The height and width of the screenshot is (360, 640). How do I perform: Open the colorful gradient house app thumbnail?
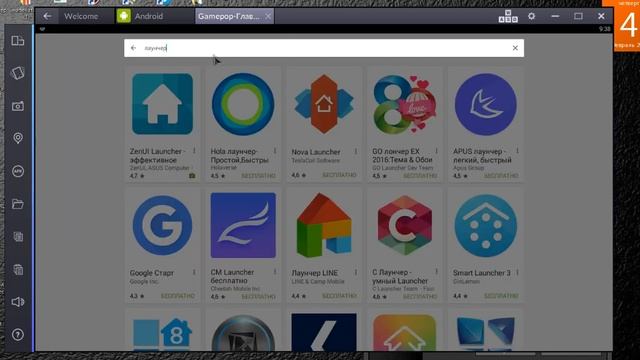coord(404,333)
